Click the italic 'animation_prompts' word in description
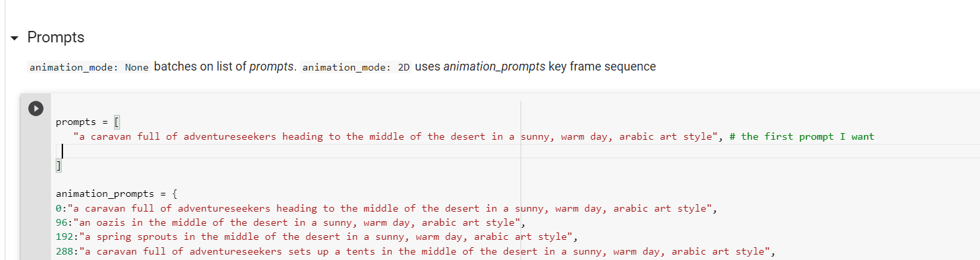Image resolution: width=980 pixels, height=260 pixels. (x=494, y=67)
